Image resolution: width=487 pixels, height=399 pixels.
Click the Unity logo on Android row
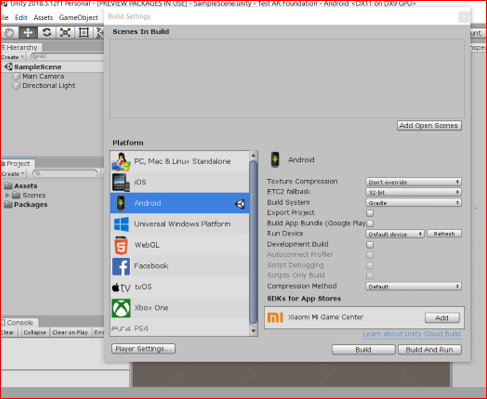pos(240,204)
